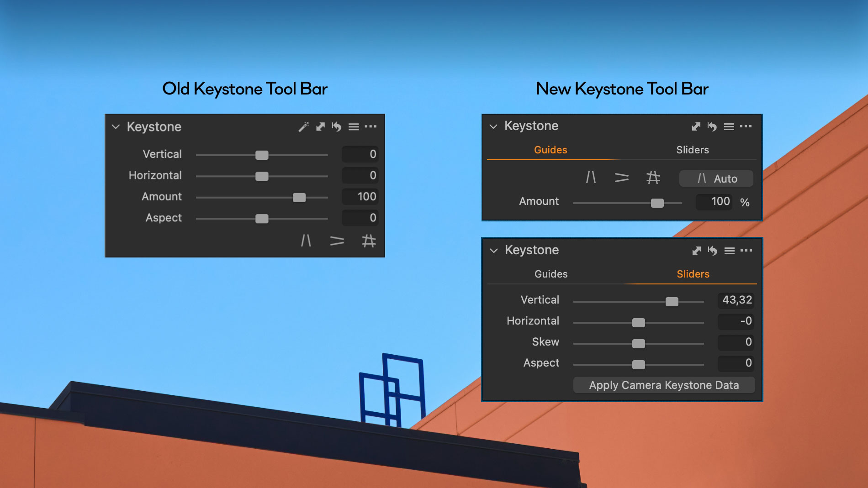The height and width of the screenshot is (488, 868).
Task: Switch to the Guides tab in bottom panel
Action: point(550,274)
